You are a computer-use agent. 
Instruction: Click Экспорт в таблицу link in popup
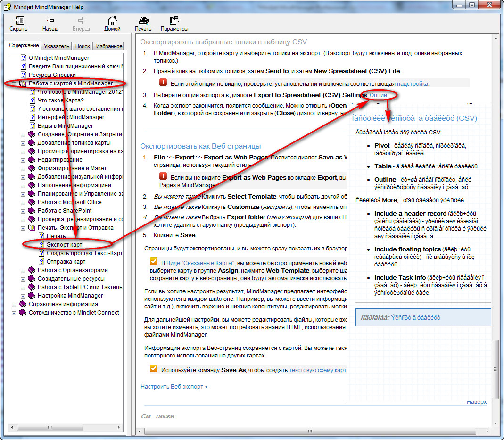tap(416, 317)
